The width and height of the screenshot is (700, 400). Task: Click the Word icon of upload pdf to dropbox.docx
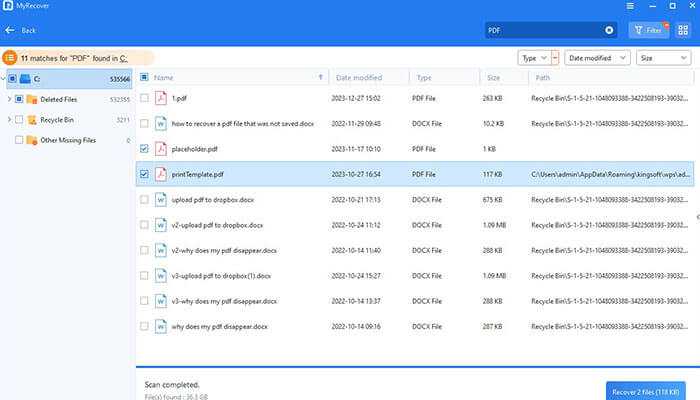point(161,199)
